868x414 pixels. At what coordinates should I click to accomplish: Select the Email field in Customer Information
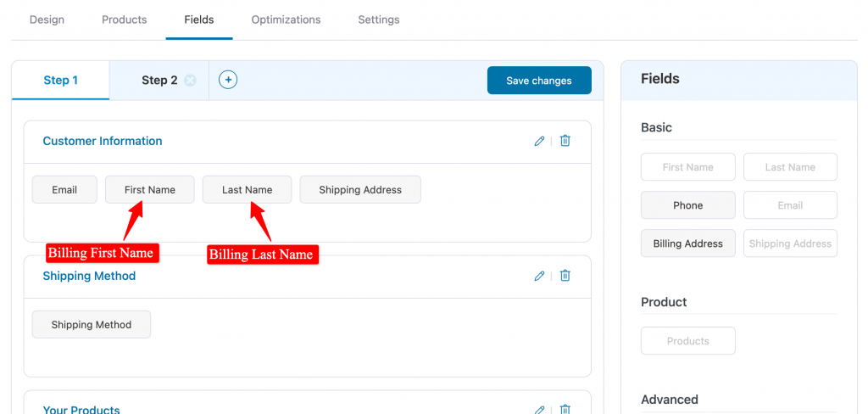point(64,189)
